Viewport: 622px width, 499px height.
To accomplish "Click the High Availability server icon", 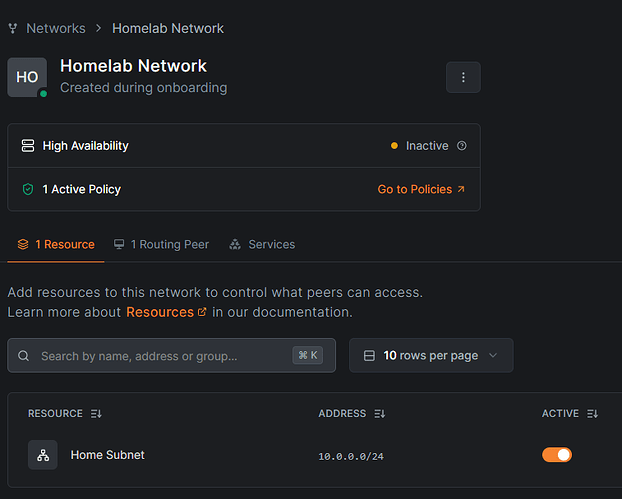I will pos(28,146).
